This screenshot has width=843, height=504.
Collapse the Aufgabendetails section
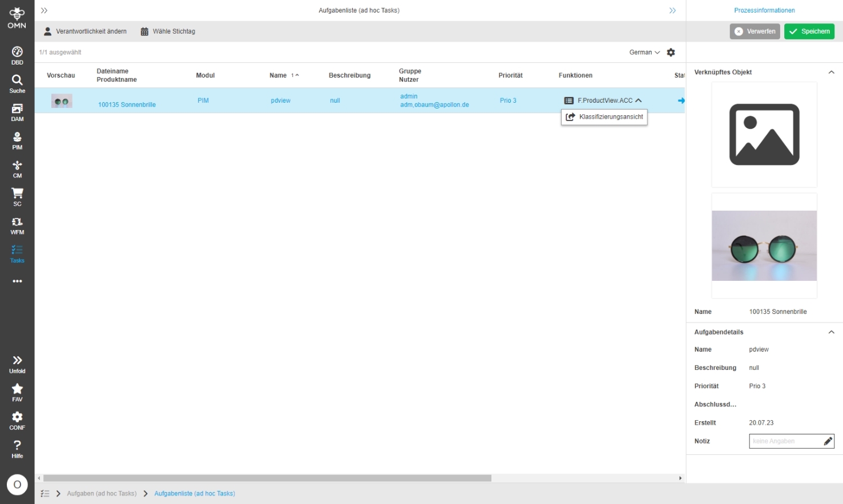pos(831,332)
